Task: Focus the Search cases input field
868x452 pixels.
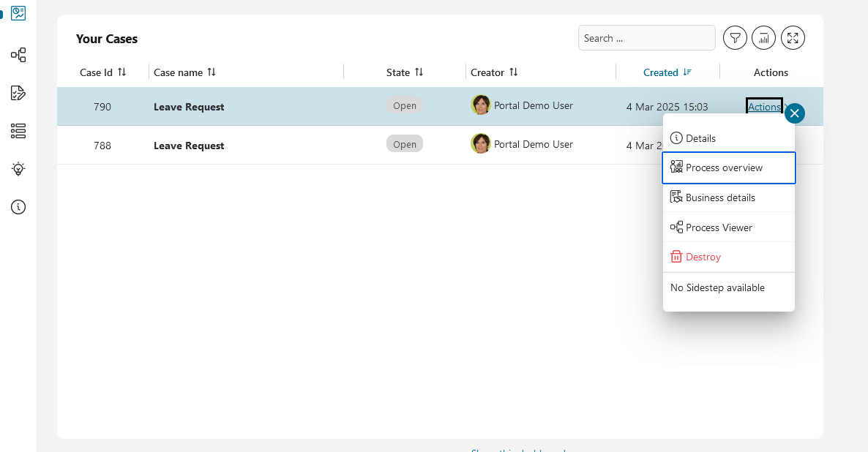Action: point(646,38)
